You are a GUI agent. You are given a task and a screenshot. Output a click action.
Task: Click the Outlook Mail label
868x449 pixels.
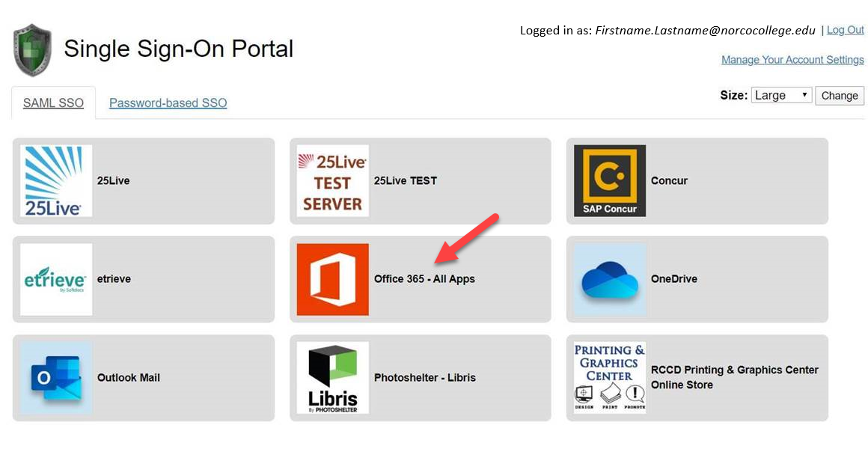click(x=129, y=378)
